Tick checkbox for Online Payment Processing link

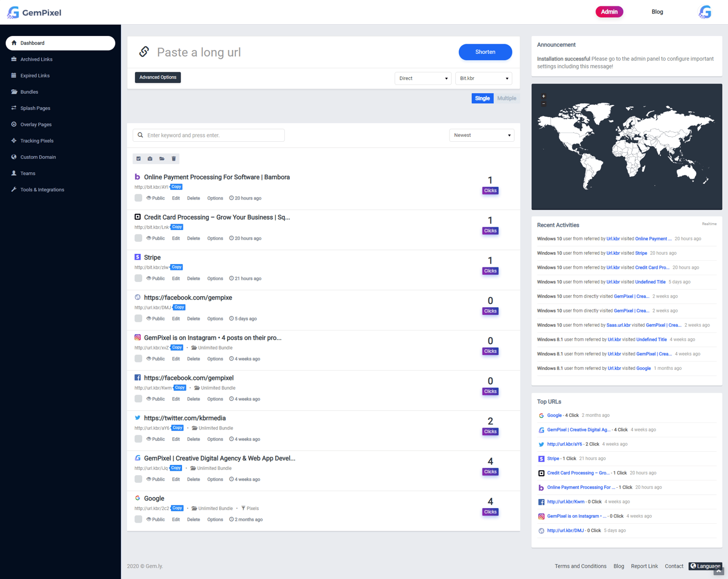click(138, 198)
